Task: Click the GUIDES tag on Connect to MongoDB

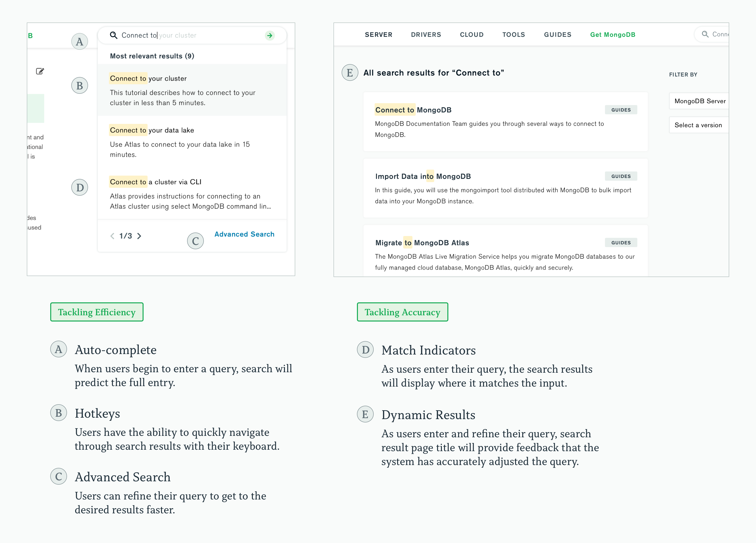Action: [621, 110]
